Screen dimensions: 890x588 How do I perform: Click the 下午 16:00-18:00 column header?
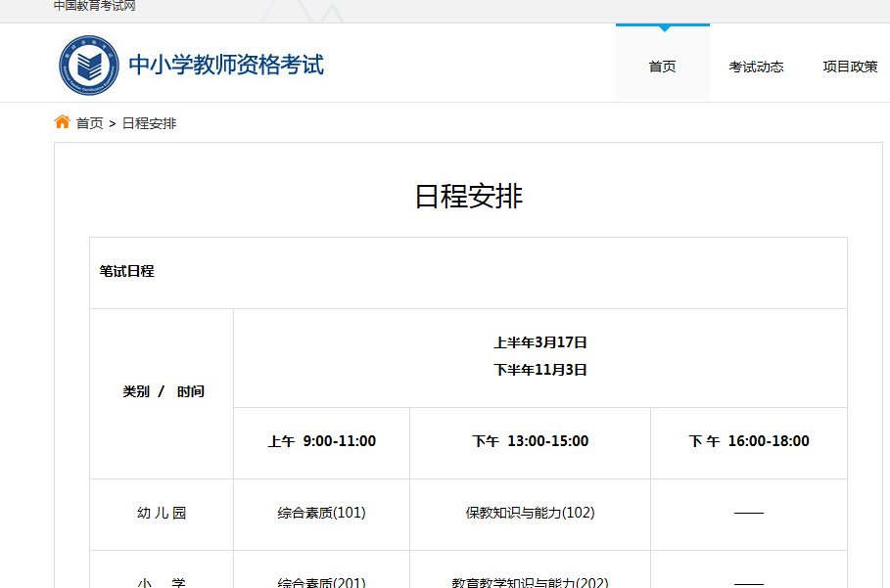748,441
